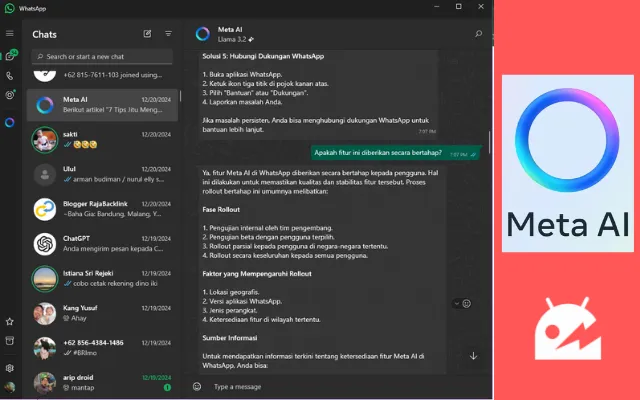Open chat with +62 815-7611-103 joined message
This screenshot has height=400, width=640.
[x=102, y=76]
